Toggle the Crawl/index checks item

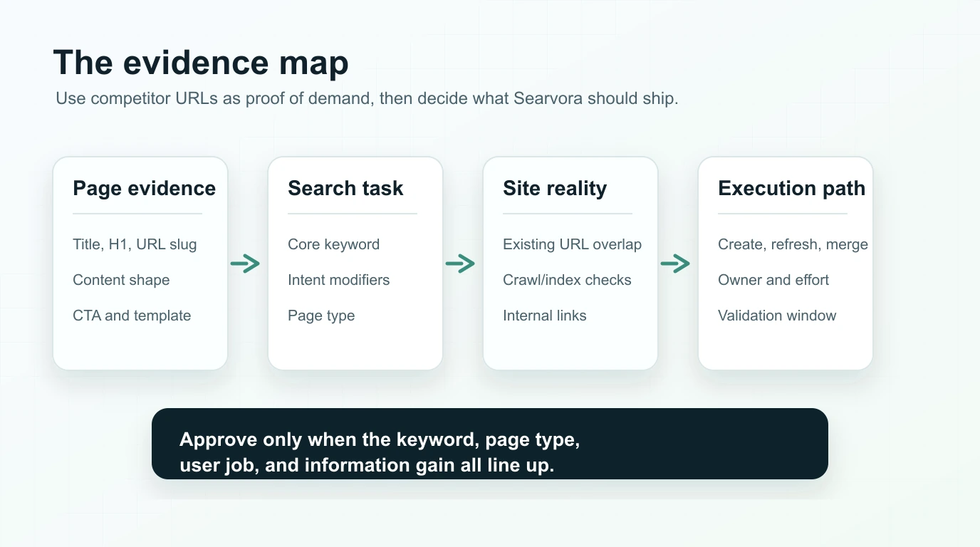click(x=567, y=280)
